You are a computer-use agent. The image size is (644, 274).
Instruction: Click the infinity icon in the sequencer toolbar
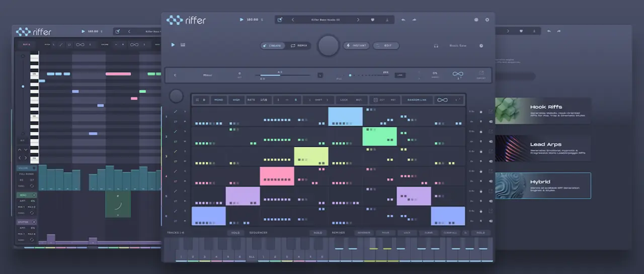tap(442, 100)
